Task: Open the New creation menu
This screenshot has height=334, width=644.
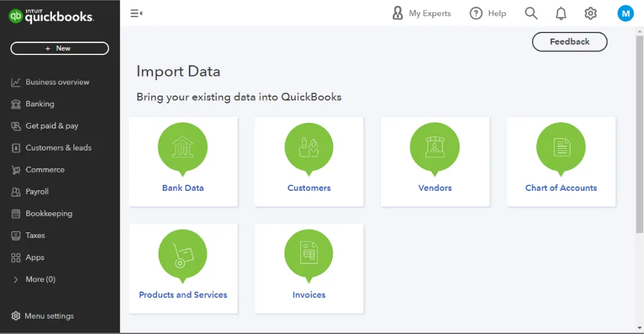Action: click(x=59, y=48)
